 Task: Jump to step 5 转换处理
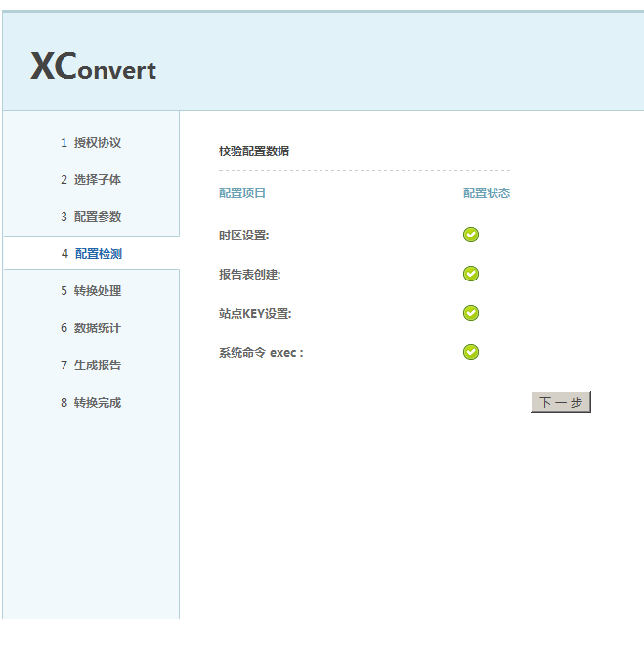coord(91,291)
